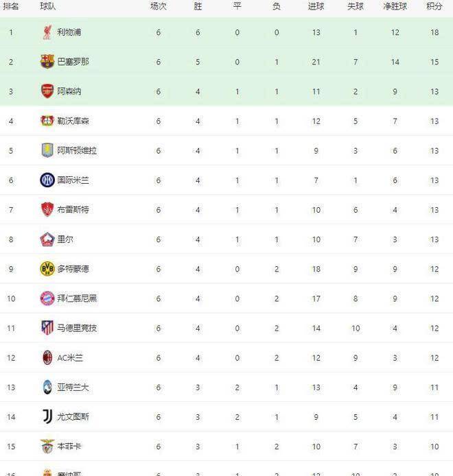Viewport: 453px width, 476px height.
Task: Open the Atletico Madrid badge
Action: point(47,328)
